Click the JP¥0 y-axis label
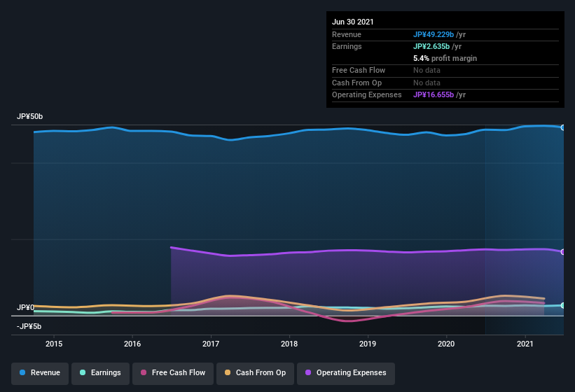The image size is (575, 392). (x=25, y=307)
